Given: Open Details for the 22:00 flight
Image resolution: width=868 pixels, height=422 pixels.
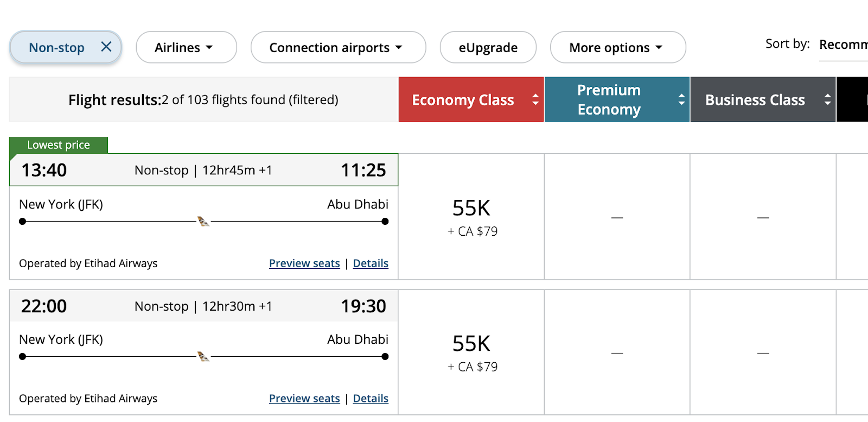Looking at the screenshot, I should pos(371,399).
